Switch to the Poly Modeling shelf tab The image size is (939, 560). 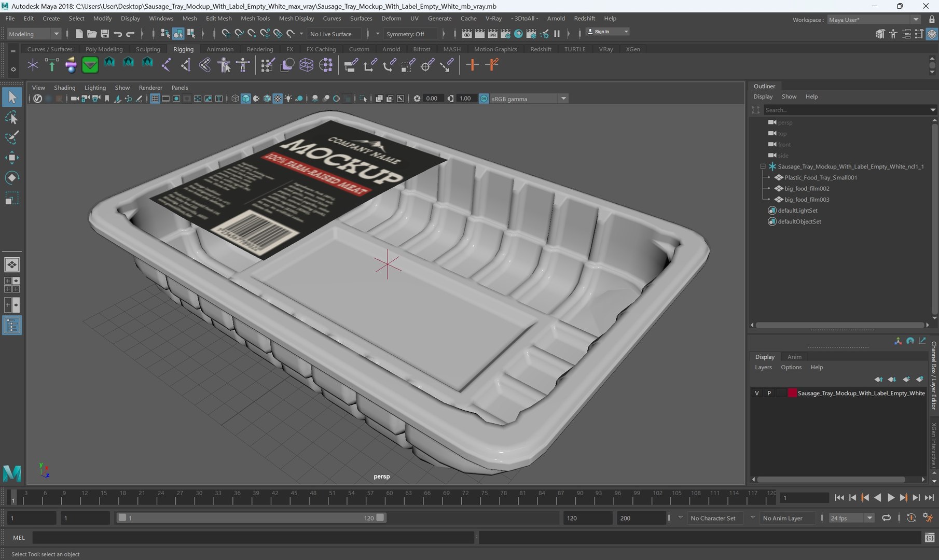click(x=104, y=49)
